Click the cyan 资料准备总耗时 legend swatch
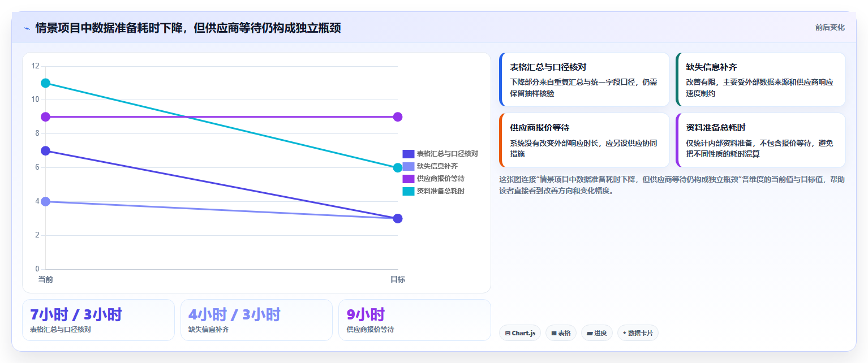This screenshot has width=868, height=363. click(x=409, y=191)
